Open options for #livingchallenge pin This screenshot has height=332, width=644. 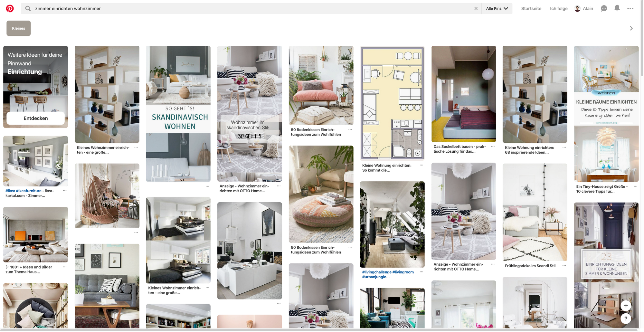coord(421,272)
